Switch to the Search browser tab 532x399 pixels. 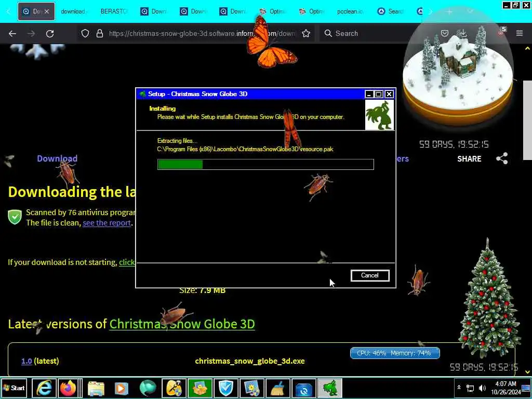click(x=391, y=11)
